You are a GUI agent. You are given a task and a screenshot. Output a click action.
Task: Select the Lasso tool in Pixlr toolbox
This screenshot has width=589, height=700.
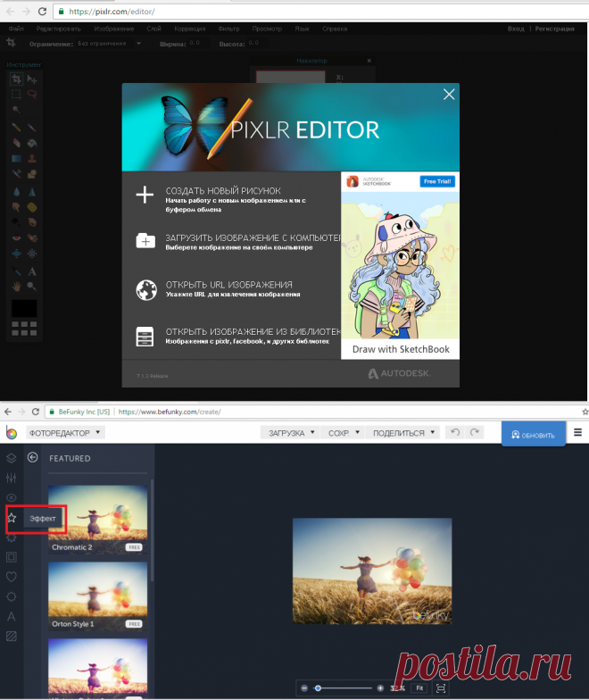tap(32, 95)
